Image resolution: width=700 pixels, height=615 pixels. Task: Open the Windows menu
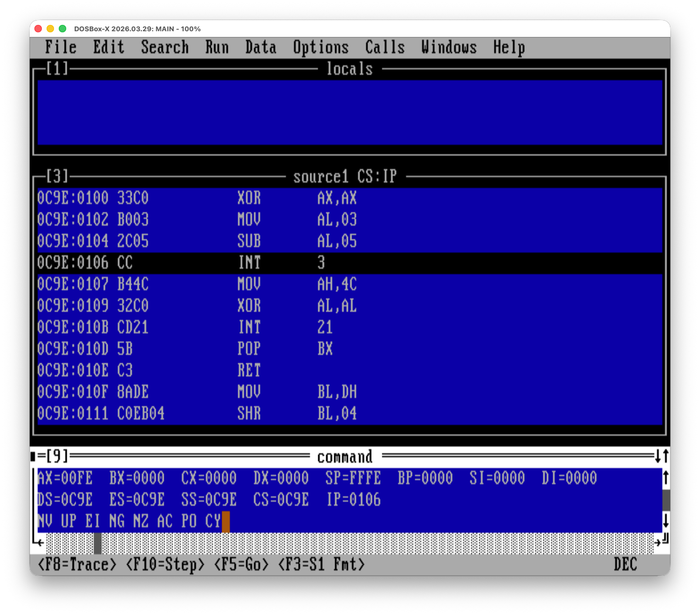click(x=449, y=47)
